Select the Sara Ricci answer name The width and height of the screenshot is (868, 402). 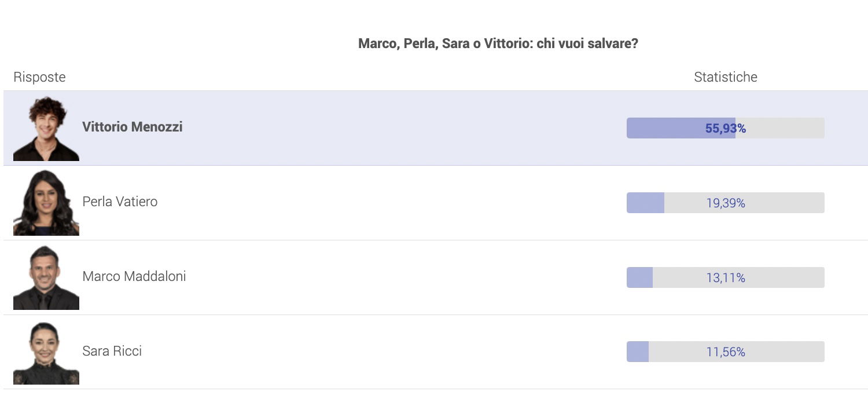[x=112, y=351]
